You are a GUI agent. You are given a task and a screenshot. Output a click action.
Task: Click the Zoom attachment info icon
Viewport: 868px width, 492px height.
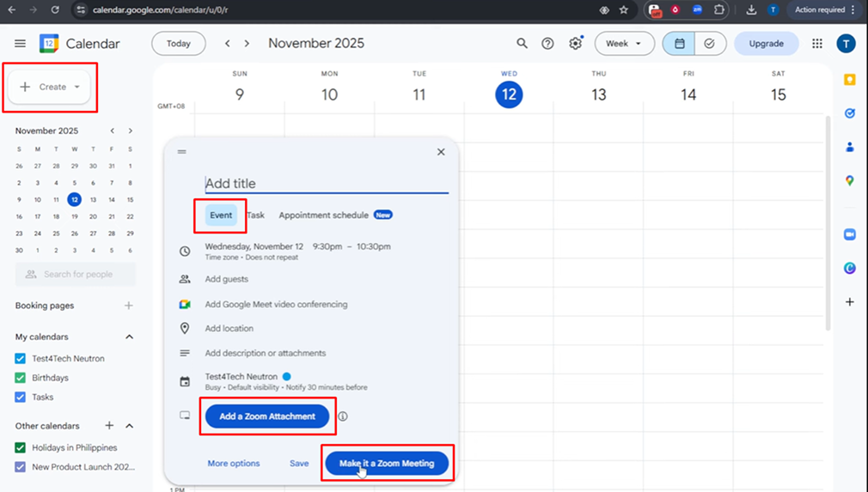pyautogui.click(x=343, y=416)
